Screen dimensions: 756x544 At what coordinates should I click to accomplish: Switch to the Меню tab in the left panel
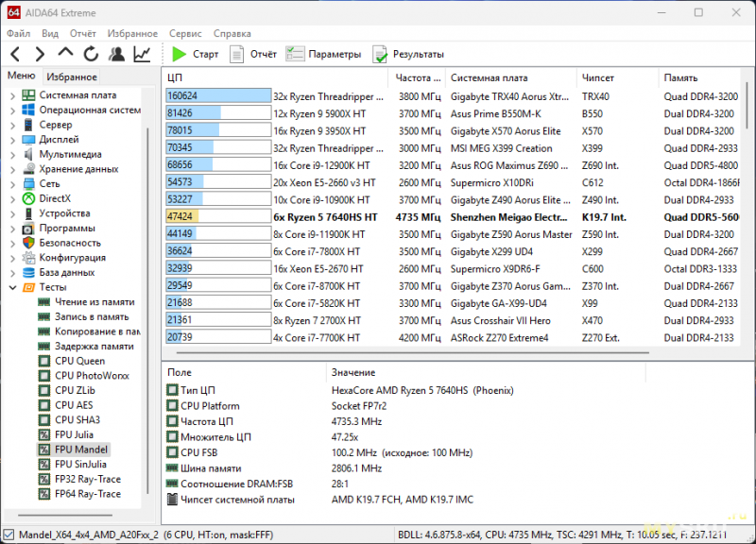[21, 76]
